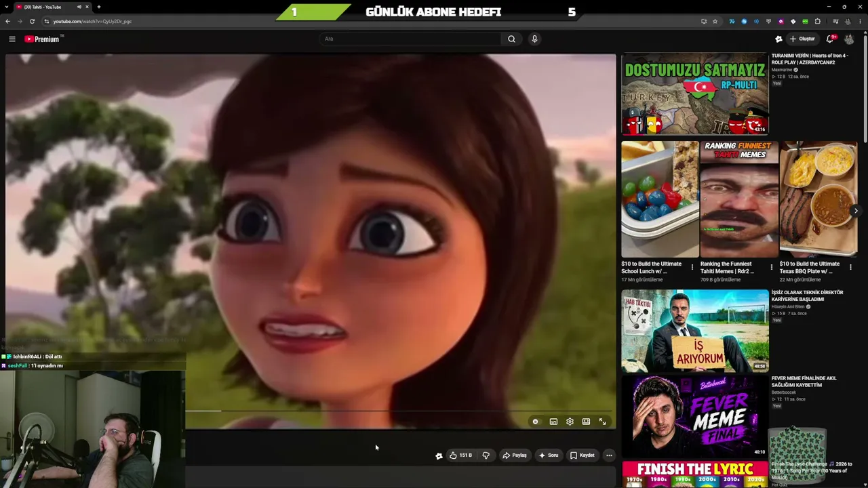Click the install-app icon in the address bar
Image resolution: width=868 pixels, height=488 pixels.
704,21
